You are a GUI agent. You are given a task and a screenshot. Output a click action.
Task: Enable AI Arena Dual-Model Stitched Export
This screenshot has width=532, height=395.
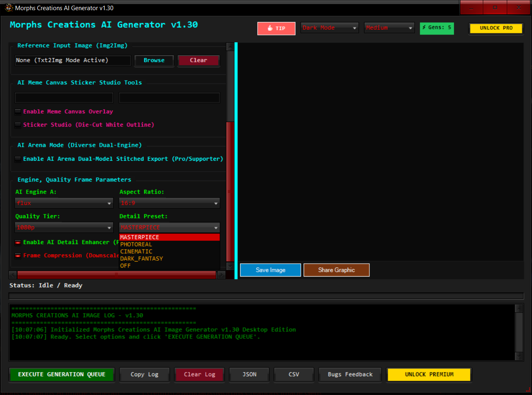(18, 159)
